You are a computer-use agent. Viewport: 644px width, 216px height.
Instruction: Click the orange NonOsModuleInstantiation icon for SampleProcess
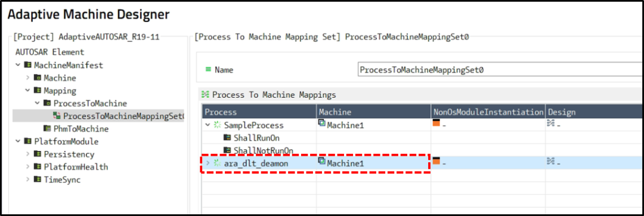click(436, 123)
